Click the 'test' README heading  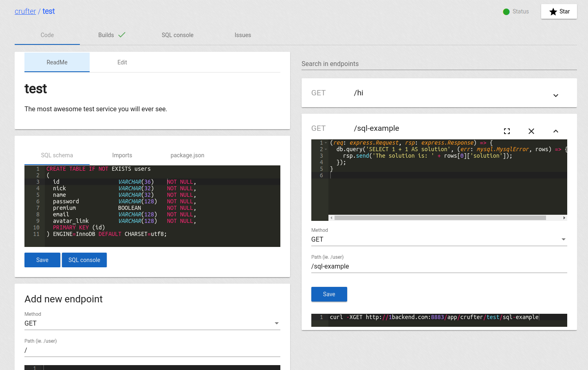click(36, 89)
